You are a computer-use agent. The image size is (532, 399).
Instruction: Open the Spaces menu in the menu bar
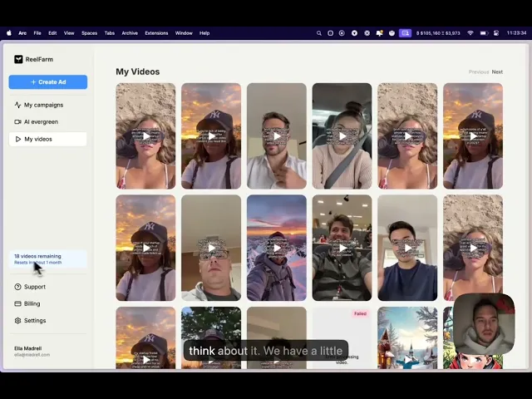[x=89, y=33]
